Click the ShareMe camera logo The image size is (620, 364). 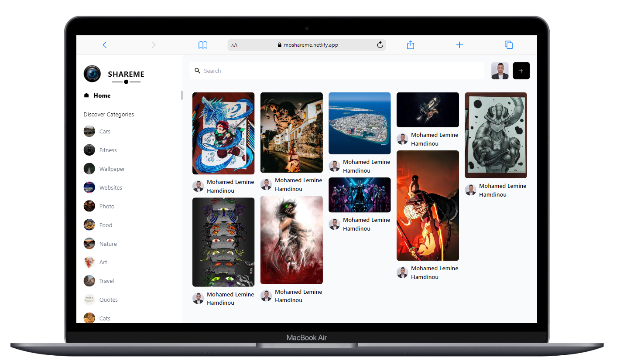click(92, 74)
